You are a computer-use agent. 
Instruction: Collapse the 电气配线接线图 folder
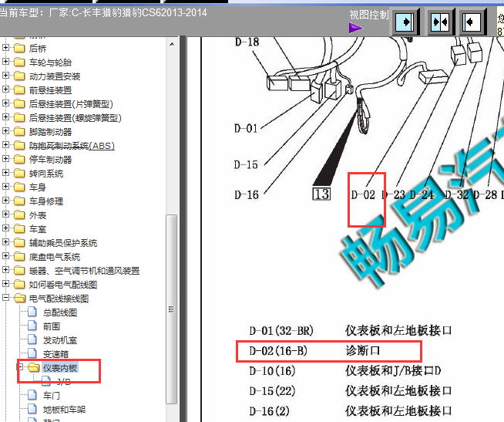5,298
